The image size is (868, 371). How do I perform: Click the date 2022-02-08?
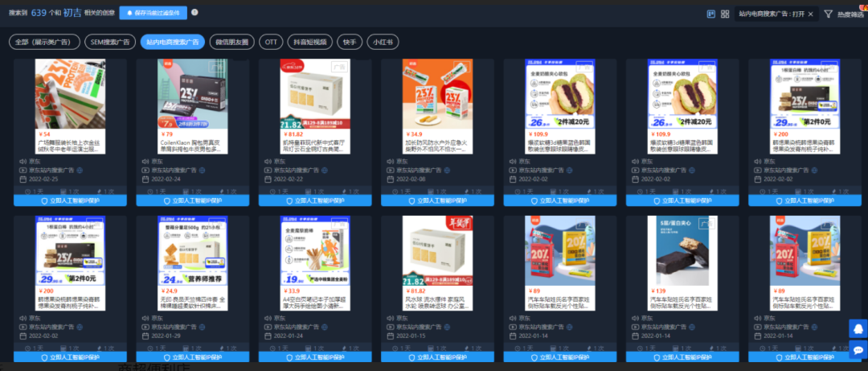[x=411, y=179]
